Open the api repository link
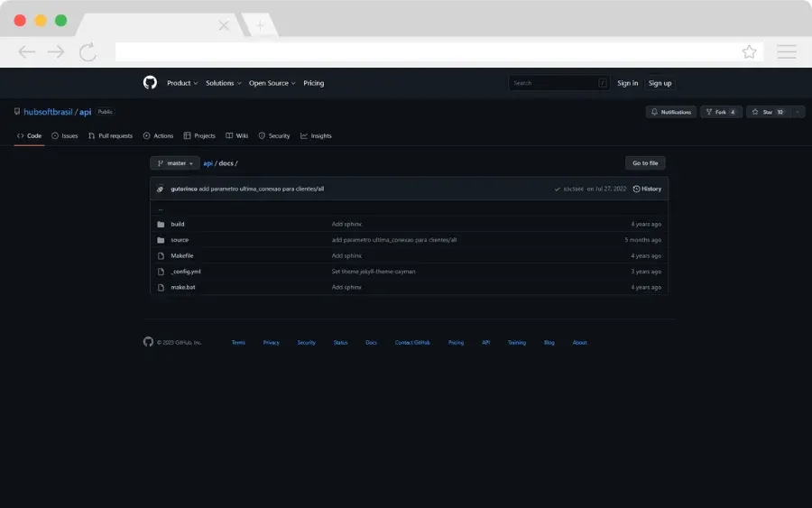 point(86,112)
